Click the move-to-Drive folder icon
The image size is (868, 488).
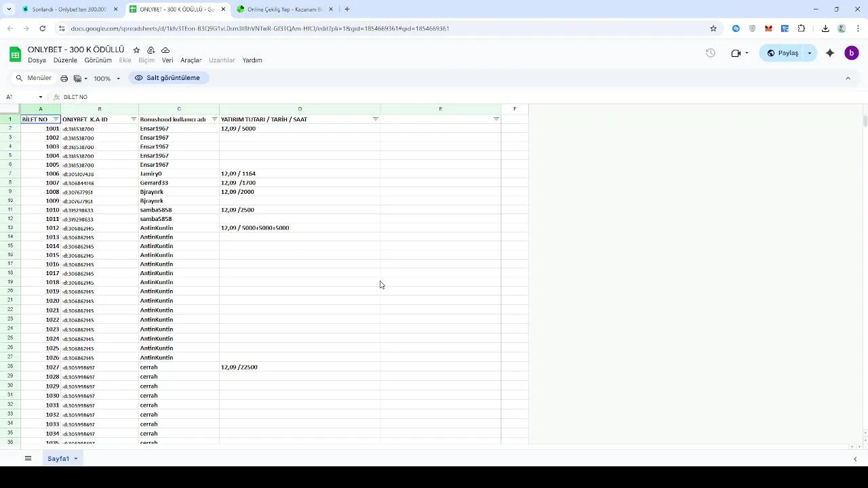point(151,50)
